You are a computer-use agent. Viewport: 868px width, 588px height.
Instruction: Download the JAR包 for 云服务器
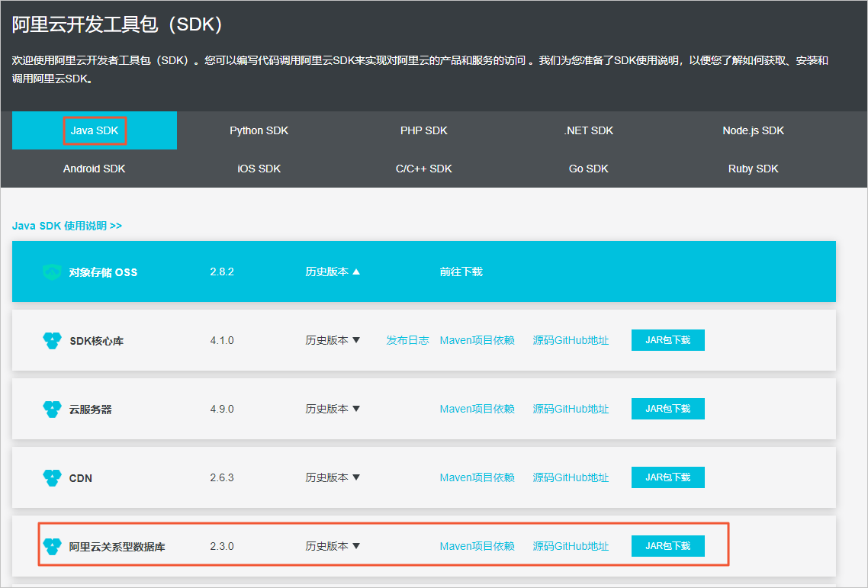pyautogui.click(x=668, y=409)
